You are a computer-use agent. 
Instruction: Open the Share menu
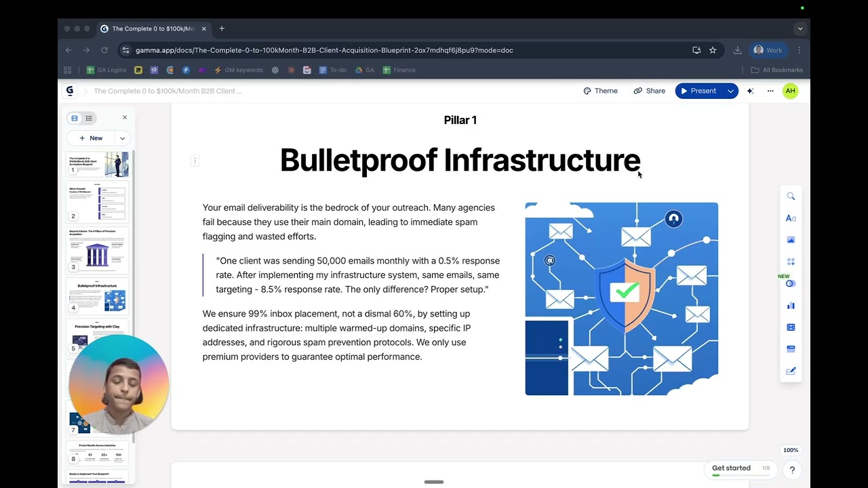[649, 91]
